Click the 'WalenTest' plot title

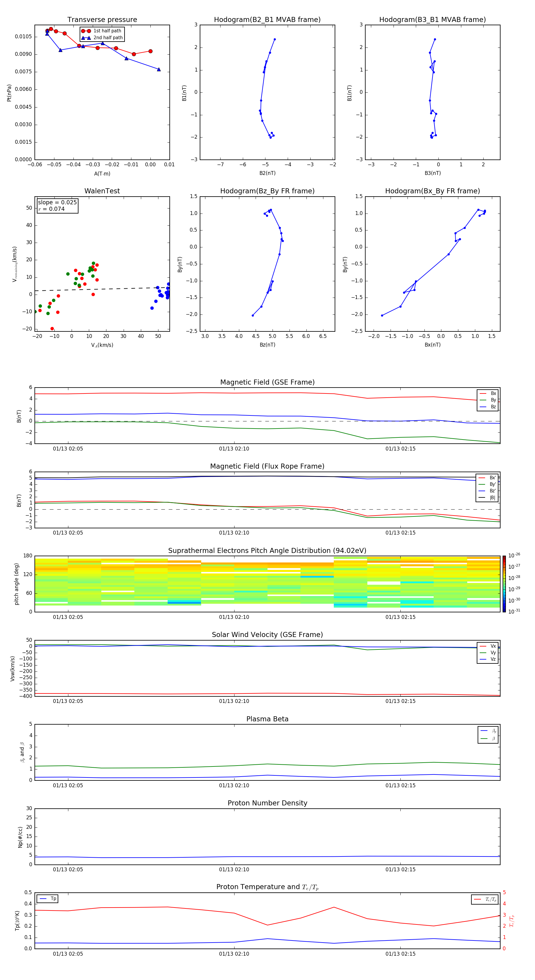pyautogui.click(x=102, y=191)
